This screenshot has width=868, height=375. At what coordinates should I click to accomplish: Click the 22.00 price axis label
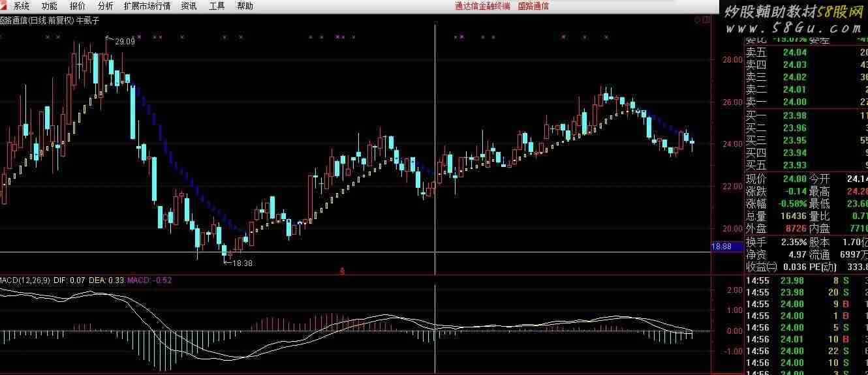point(732,187)
